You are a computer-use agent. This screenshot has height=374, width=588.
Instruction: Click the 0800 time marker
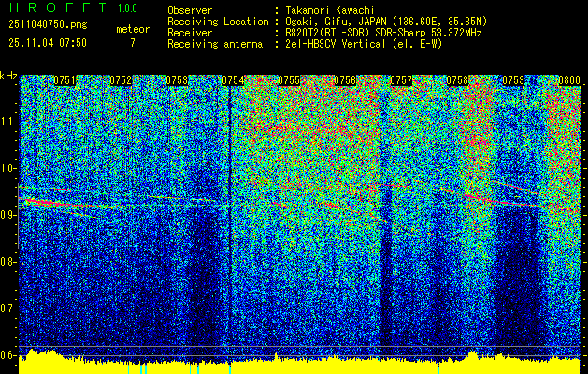pyautogui.click(x=569, y=80)
